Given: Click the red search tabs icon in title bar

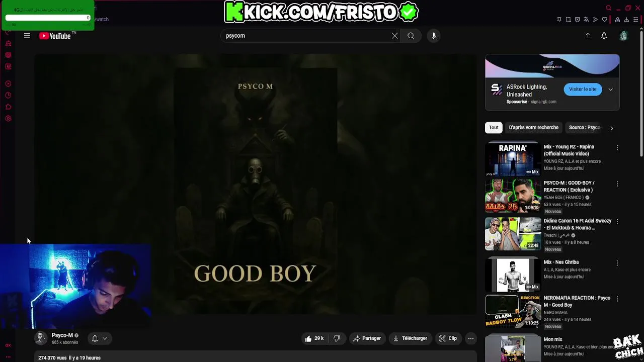Looking at the screenshot, I should tap(608, 8).
